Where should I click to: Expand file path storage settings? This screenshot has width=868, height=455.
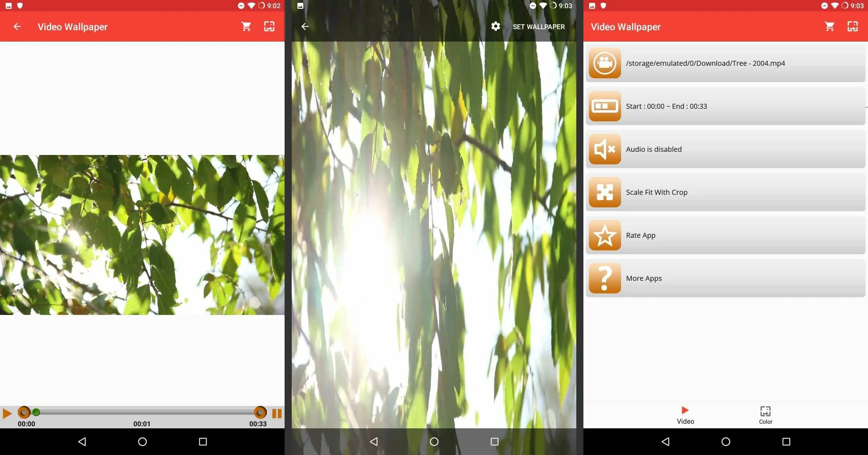click(x=726, y=63)
